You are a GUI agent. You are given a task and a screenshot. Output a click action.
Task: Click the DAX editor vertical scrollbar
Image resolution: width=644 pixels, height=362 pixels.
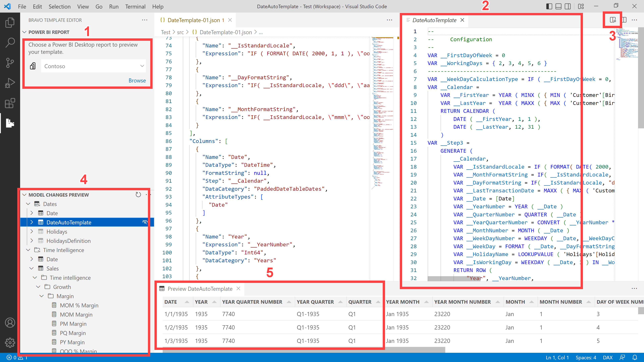[641, 77]
